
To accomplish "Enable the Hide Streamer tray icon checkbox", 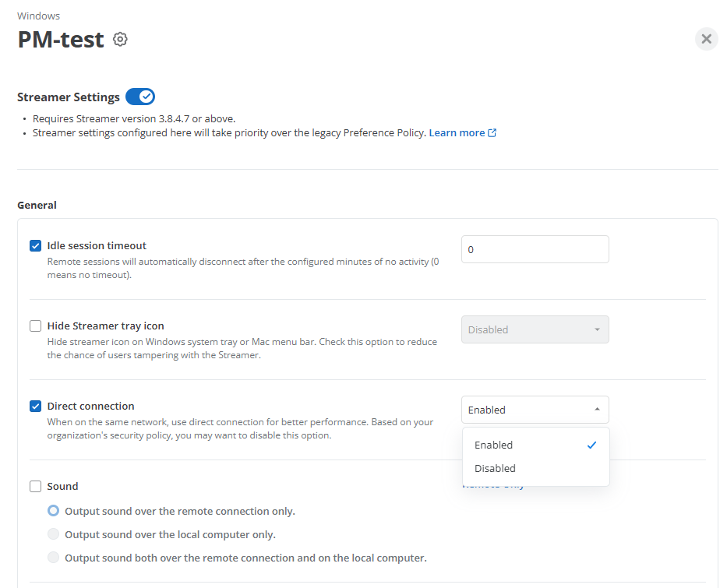I will pos(35,326).
